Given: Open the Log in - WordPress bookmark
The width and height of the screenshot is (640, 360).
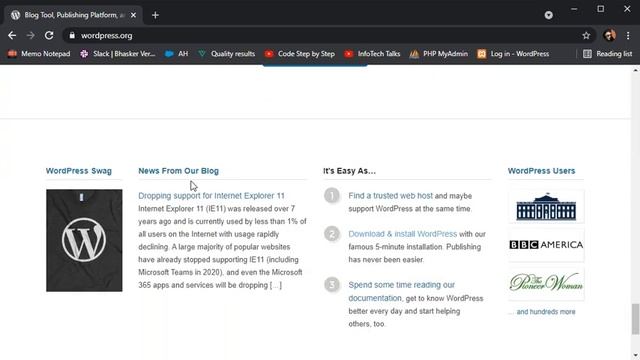Looking at the screenshot, I should click(x=513, y=54).
